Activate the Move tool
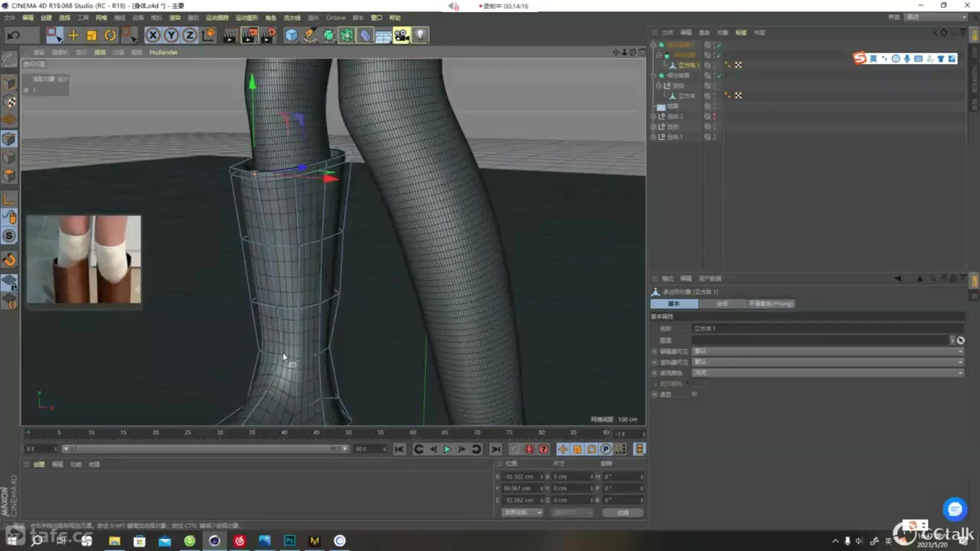Viewport: 980px width, 551px height. click(73, 35)
